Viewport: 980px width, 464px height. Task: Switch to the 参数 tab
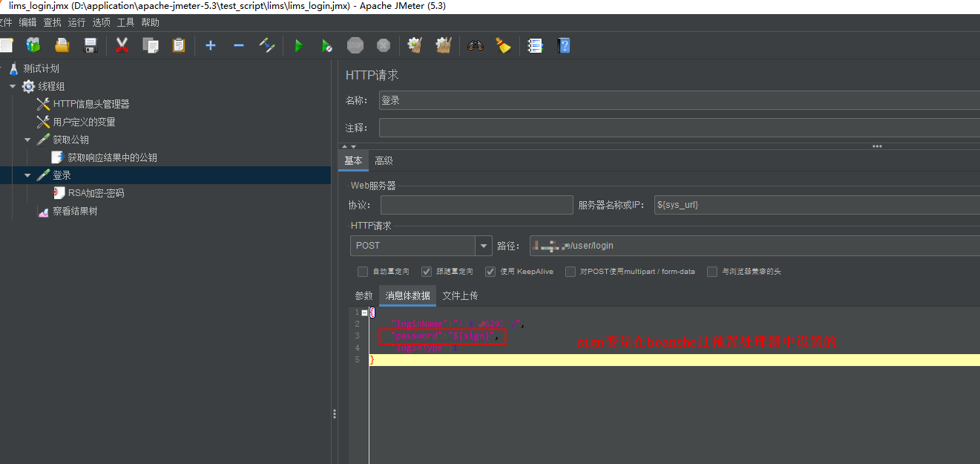pos(364,295)
